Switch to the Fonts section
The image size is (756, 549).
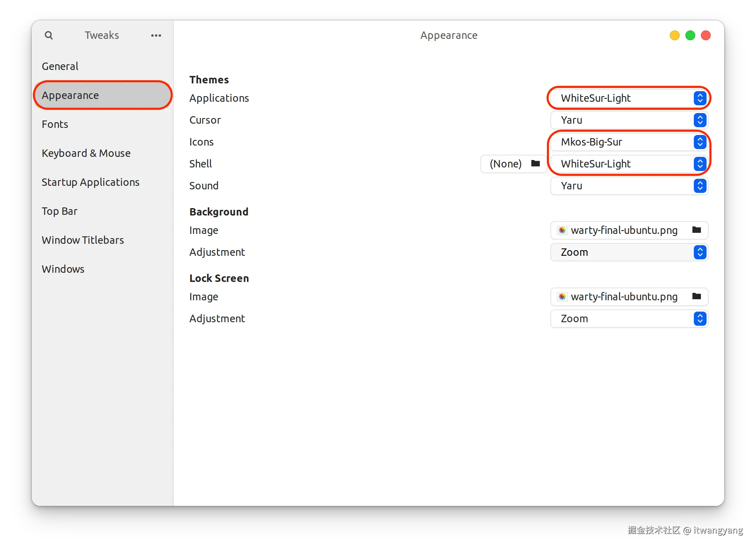click(55, 124)
